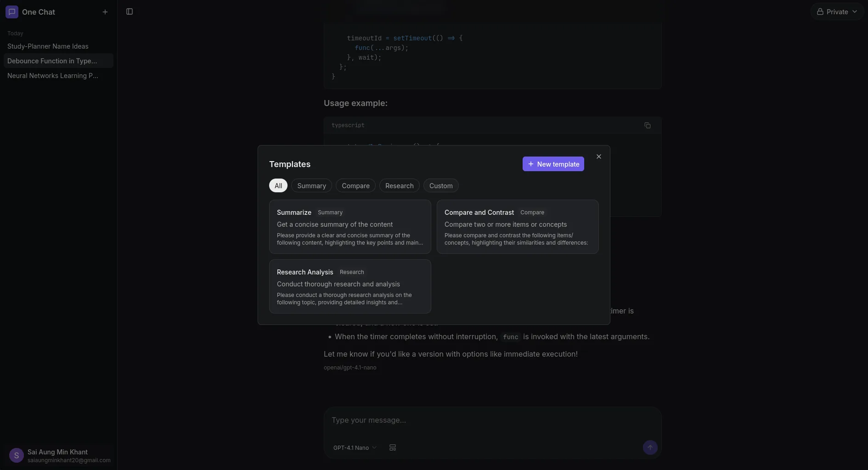
Task: Select the All template filter
Action: click(278, 185)
